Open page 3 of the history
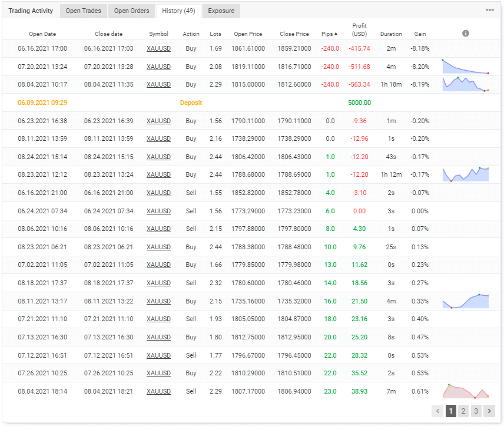 tap(476, 411)
